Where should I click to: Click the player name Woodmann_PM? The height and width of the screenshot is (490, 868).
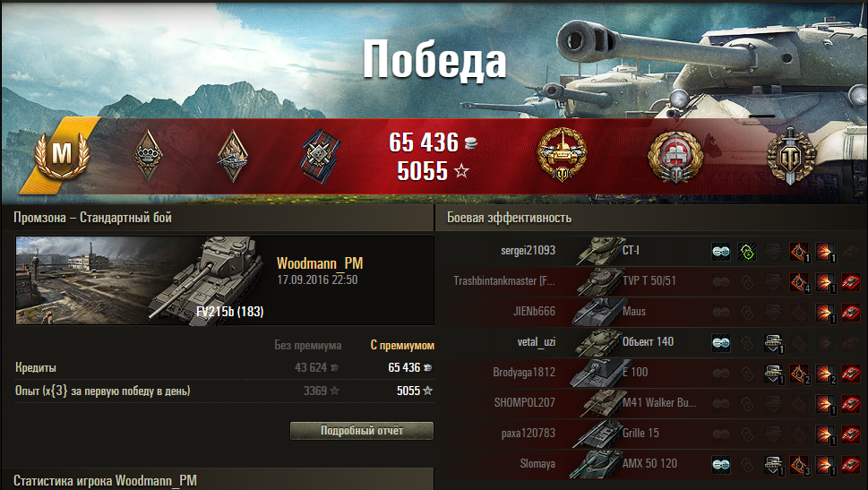coord(320,263)
